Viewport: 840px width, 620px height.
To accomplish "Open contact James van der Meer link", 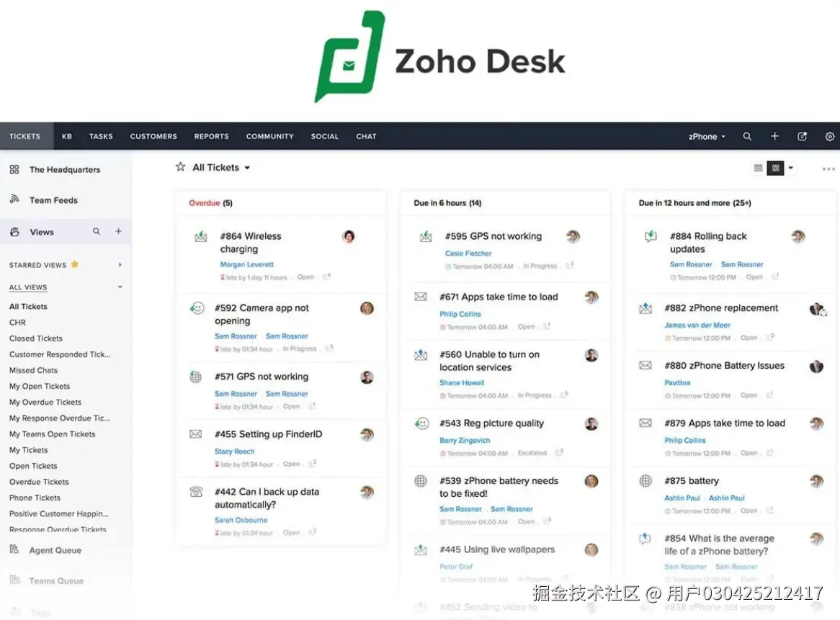I will pyautogui.click(x=697, y=325).
